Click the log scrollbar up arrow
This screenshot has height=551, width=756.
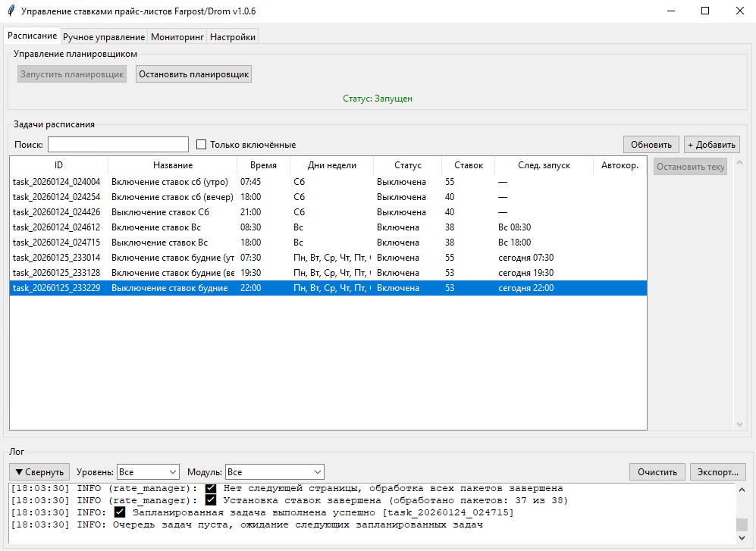pos(742,490)
